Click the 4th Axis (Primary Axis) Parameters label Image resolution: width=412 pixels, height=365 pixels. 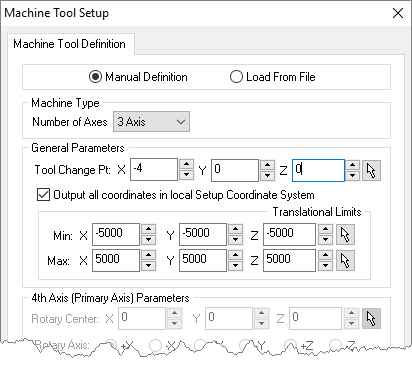pos(110,298)
